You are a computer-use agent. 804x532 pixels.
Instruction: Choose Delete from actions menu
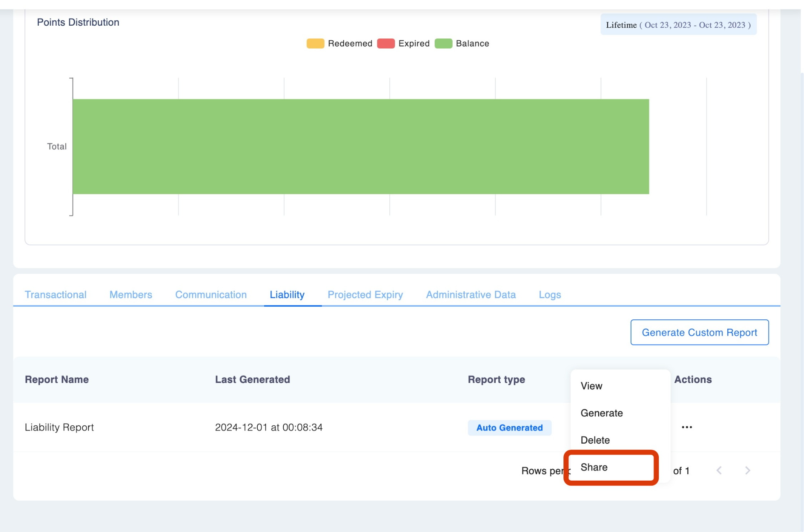[595, 440]
